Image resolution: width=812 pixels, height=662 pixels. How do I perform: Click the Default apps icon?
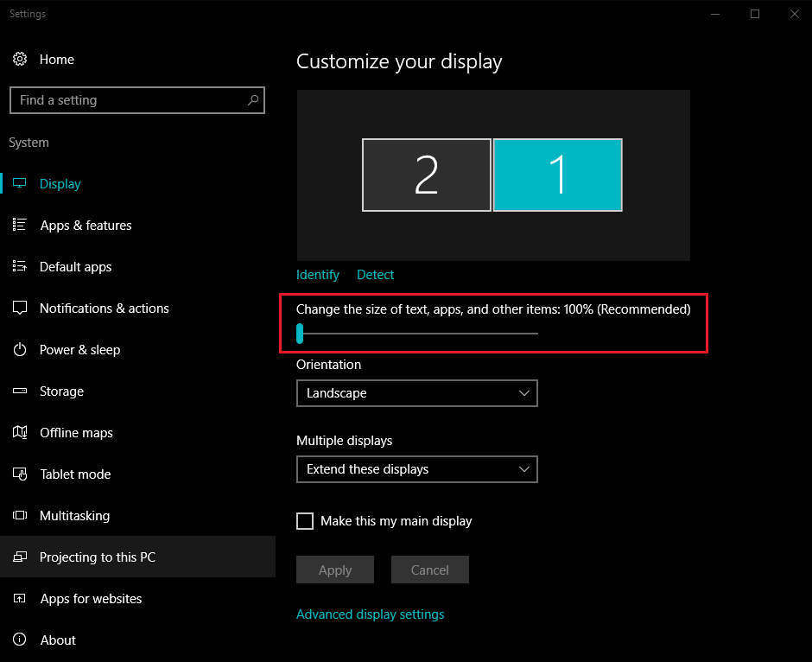(x=20, y=266)
